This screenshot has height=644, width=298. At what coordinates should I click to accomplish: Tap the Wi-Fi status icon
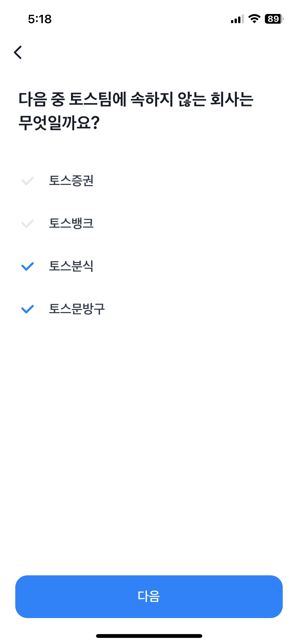pyautogui.click(x=254, y=19)
